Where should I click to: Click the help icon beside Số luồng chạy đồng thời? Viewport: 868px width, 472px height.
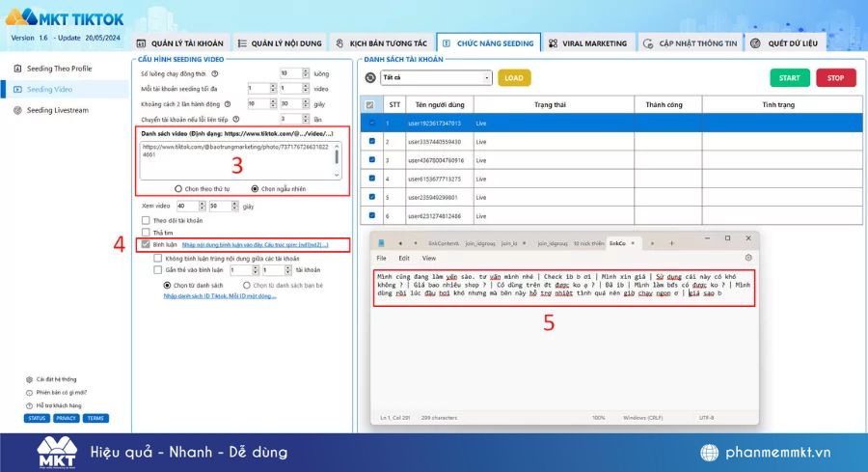coord(215,73)
